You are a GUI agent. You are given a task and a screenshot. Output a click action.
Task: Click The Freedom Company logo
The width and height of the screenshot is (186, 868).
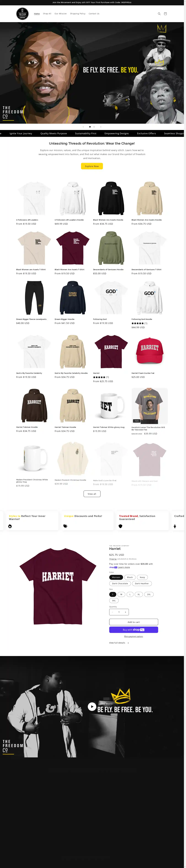click(x=23, y=14)
